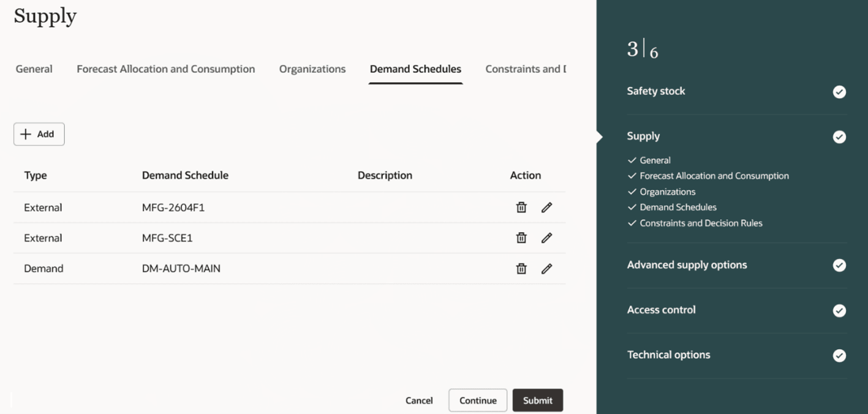Select the DM-AUTO-MAIN schedule name cell

pos(181,268)
